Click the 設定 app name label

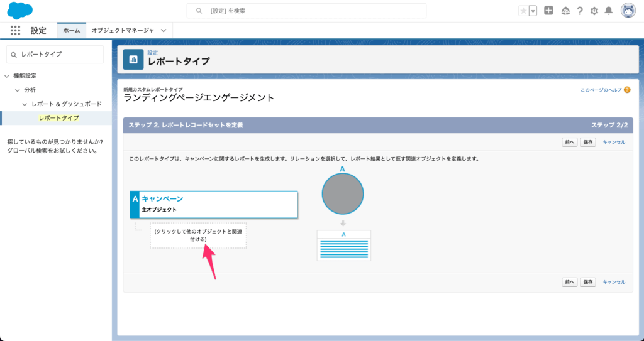pos(38,31)
